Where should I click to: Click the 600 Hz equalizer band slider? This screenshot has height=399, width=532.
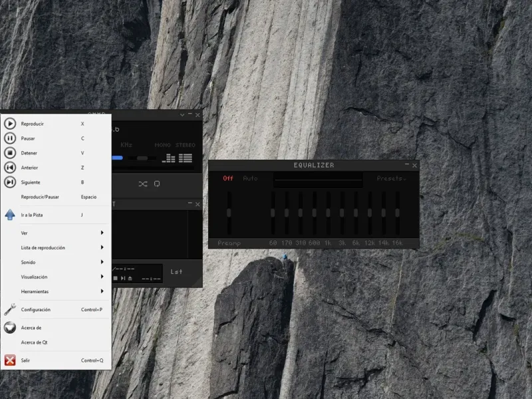pyautogui.click(x=314, y=213)
